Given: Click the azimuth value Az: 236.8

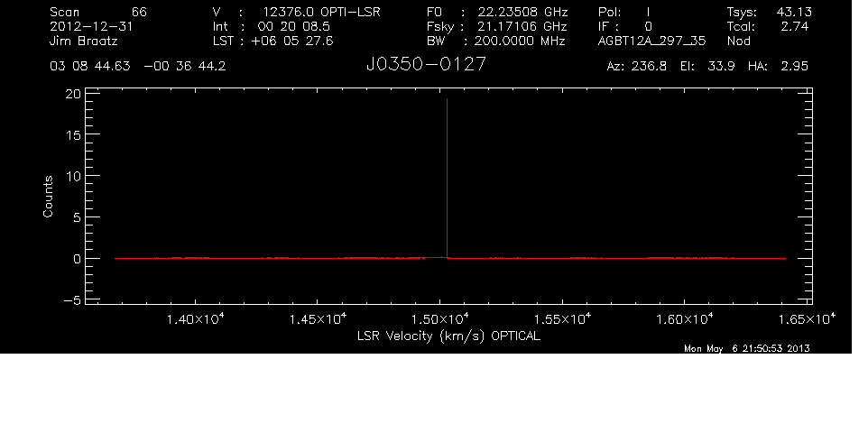Looking at the screenshot, I should pyautogui.click(x=637, y=67).
